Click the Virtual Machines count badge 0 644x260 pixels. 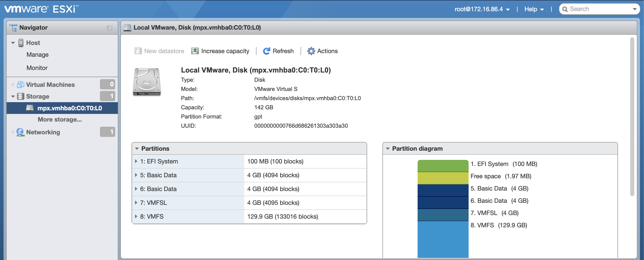pos(108,84)
